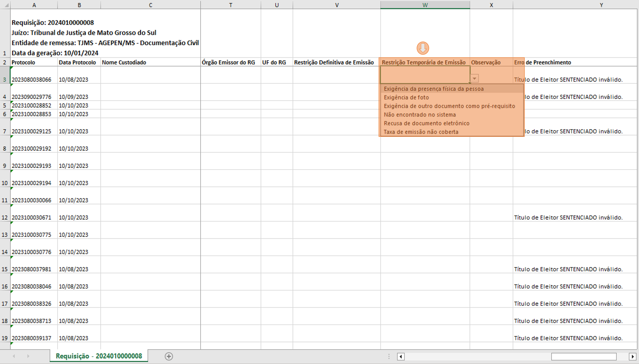Open the dropdown arrow in cell W3
The width and height of the screenshot is (639, 364).
pyautogui.click(x=474, y=78)
